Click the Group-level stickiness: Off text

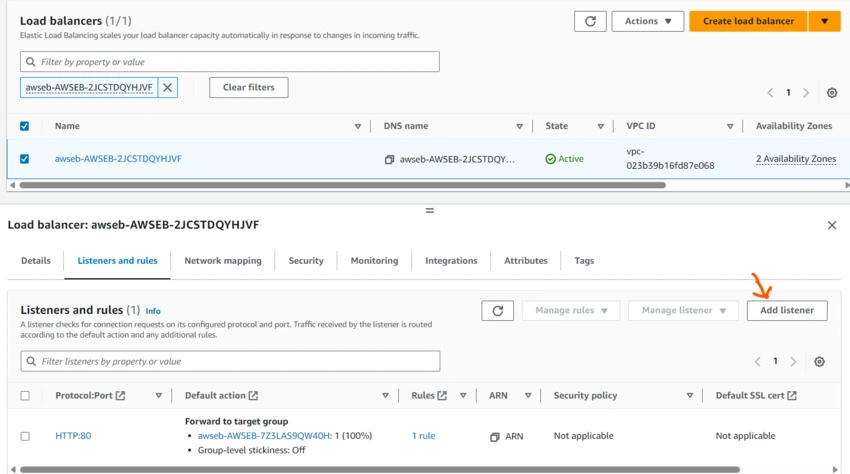click(252, 450)
